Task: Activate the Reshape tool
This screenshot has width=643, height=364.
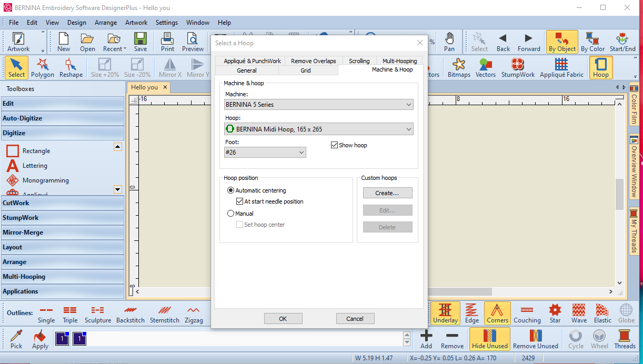Action: pyautogui.click(x=71, y=68)
